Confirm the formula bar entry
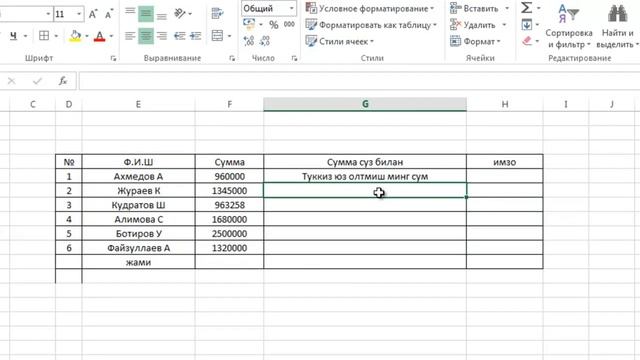The image size is (640, 360). click(37, 81)
